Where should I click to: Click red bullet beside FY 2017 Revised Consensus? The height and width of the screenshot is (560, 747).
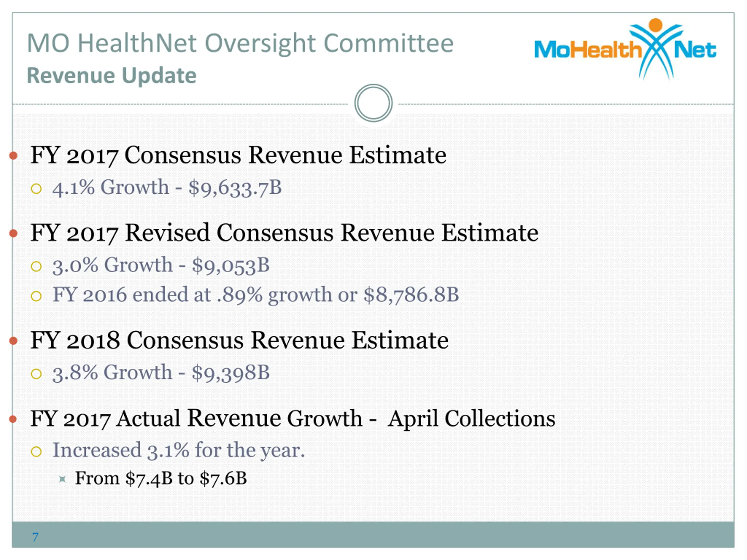[13, 233]
